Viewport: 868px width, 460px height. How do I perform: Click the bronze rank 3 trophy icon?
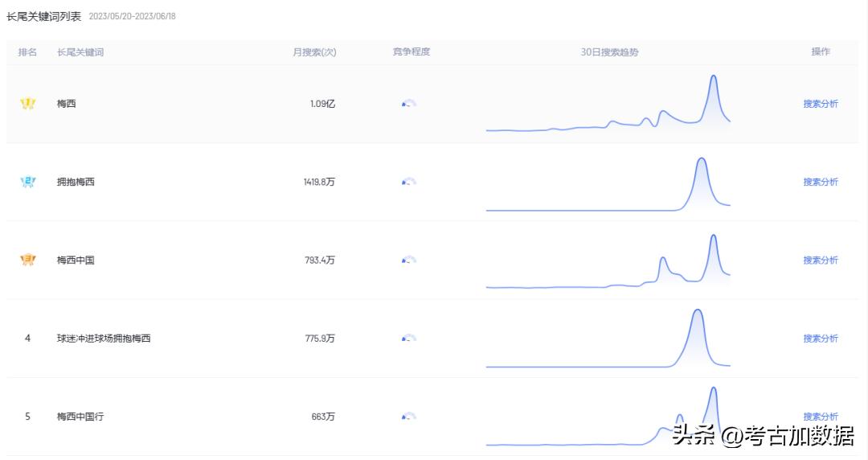pyautogui.click(x=28, y=260)
